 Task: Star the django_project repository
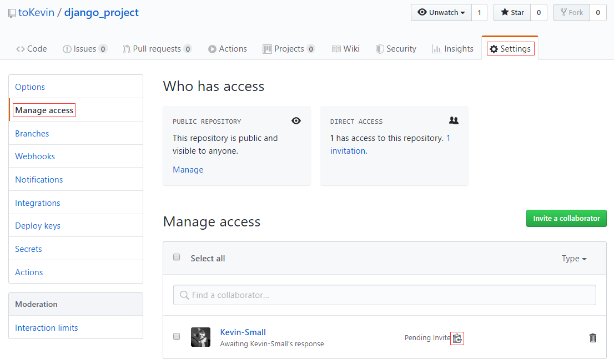[x=512, y=13]
